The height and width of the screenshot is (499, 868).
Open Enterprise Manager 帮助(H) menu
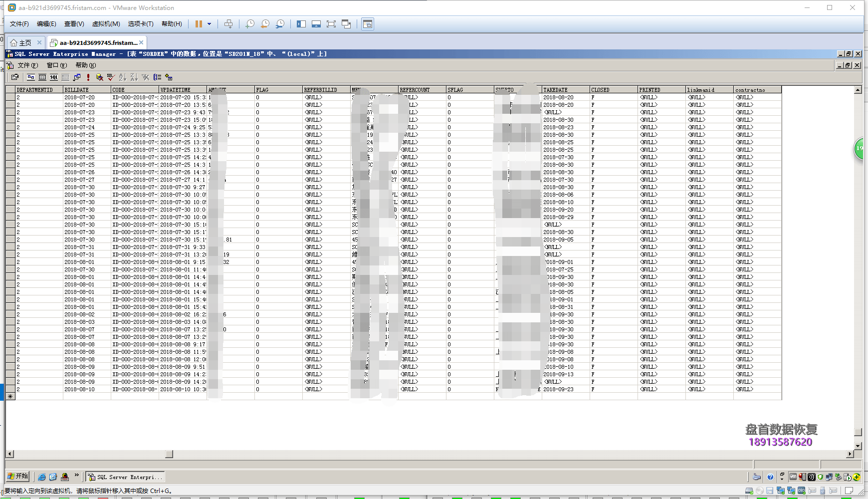coord(85,65)
